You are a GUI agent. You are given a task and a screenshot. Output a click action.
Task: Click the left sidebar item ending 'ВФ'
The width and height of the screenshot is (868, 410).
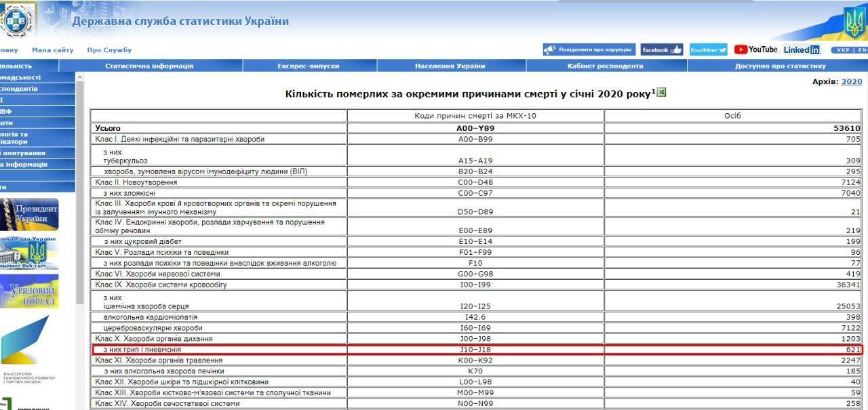coord(37,112)
